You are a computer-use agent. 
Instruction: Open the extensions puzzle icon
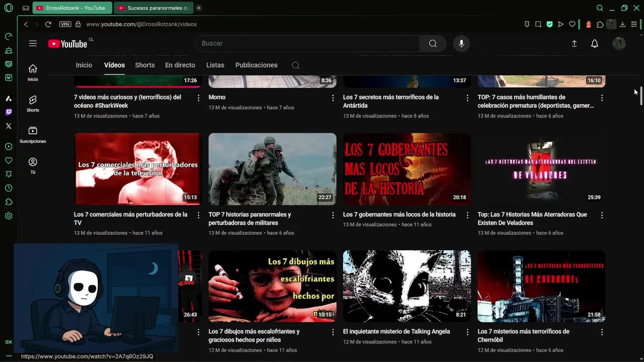pos(600,24)
